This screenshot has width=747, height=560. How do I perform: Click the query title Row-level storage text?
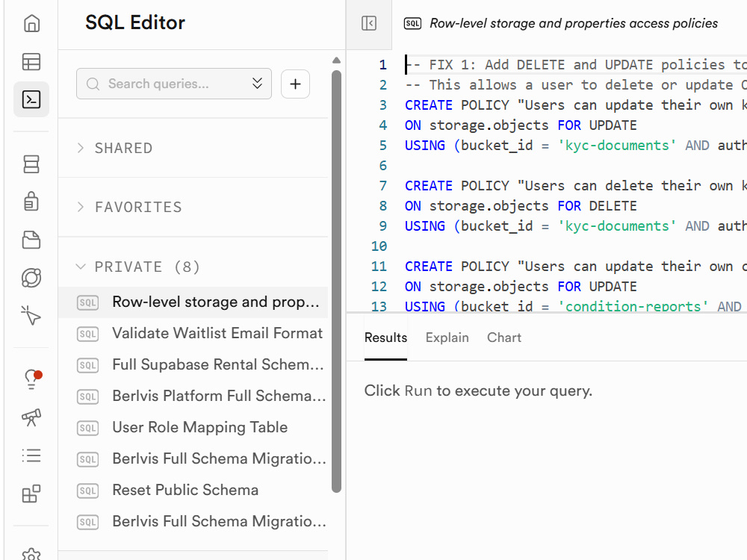click(x=573, y=23)
